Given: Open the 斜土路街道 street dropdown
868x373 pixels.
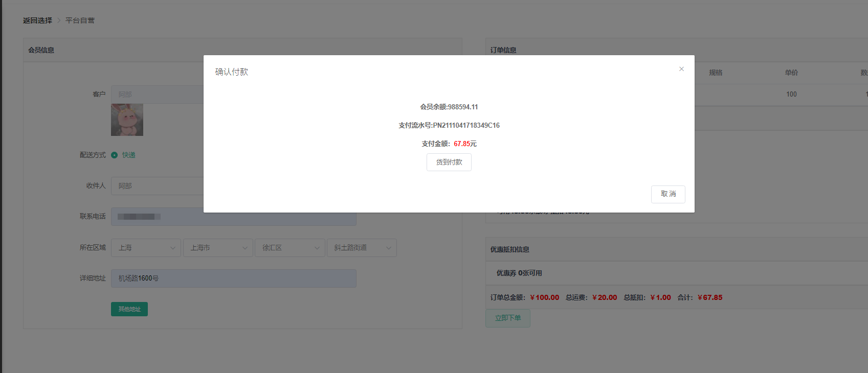Looking at the screenshot, I should click(x=362, y=248).
